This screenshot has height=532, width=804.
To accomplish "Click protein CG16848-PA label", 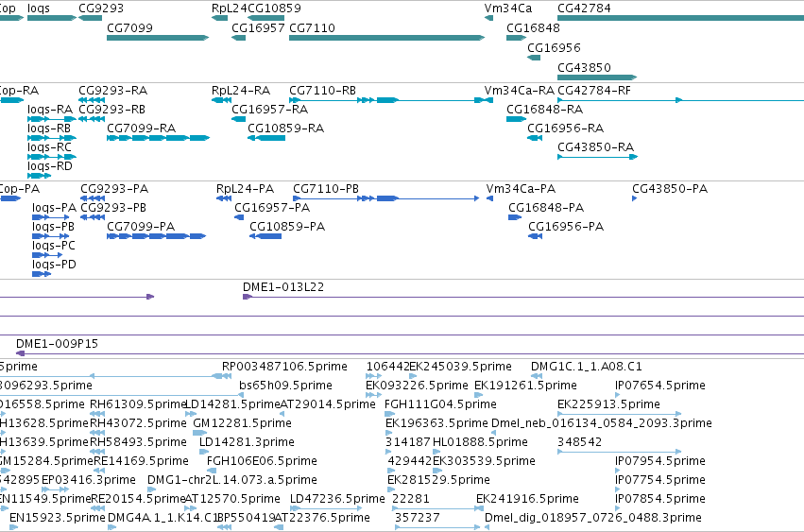I will (546, 208).
